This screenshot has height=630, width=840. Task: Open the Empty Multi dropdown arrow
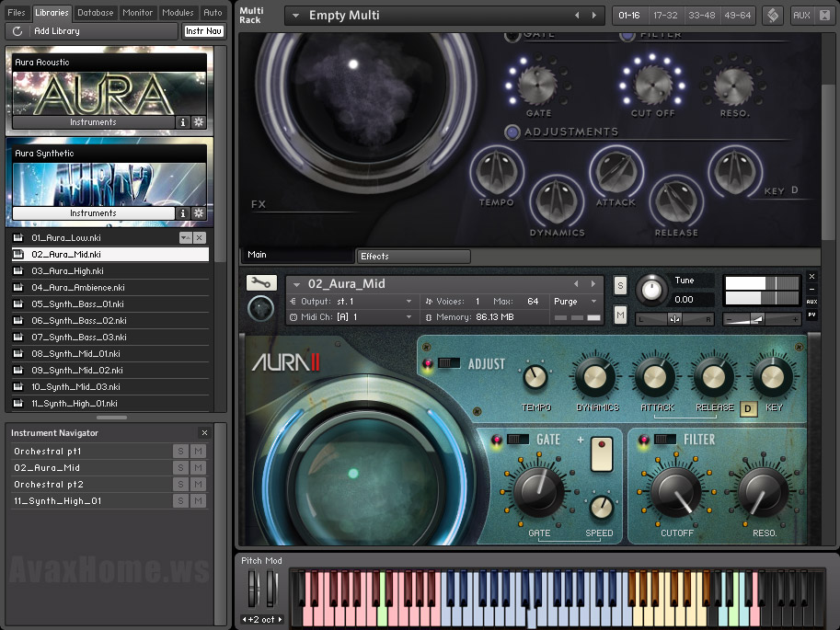click(x=295, y=16)
